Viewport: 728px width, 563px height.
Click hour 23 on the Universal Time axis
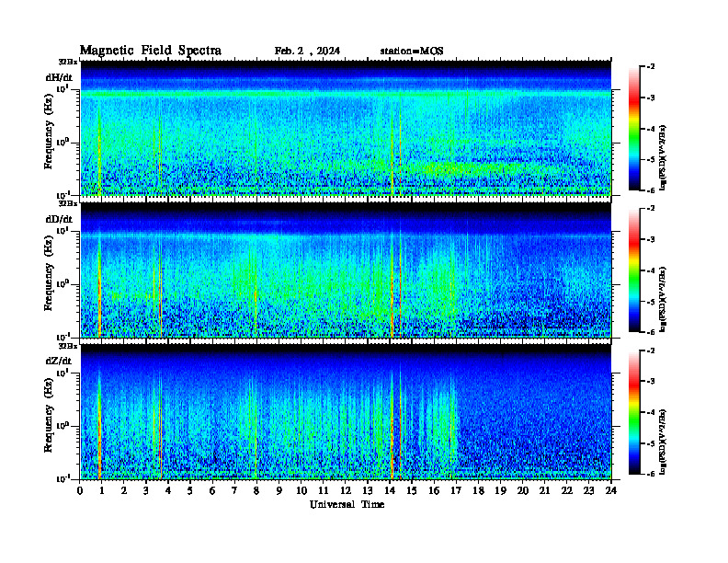pyautogui.click(x=588, y=490)
